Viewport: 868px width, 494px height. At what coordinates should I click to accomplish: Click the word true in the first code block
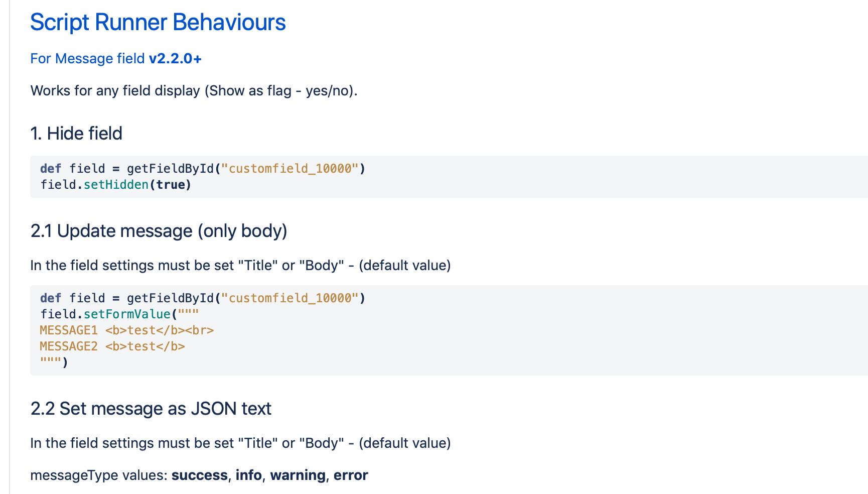(170, 185)
